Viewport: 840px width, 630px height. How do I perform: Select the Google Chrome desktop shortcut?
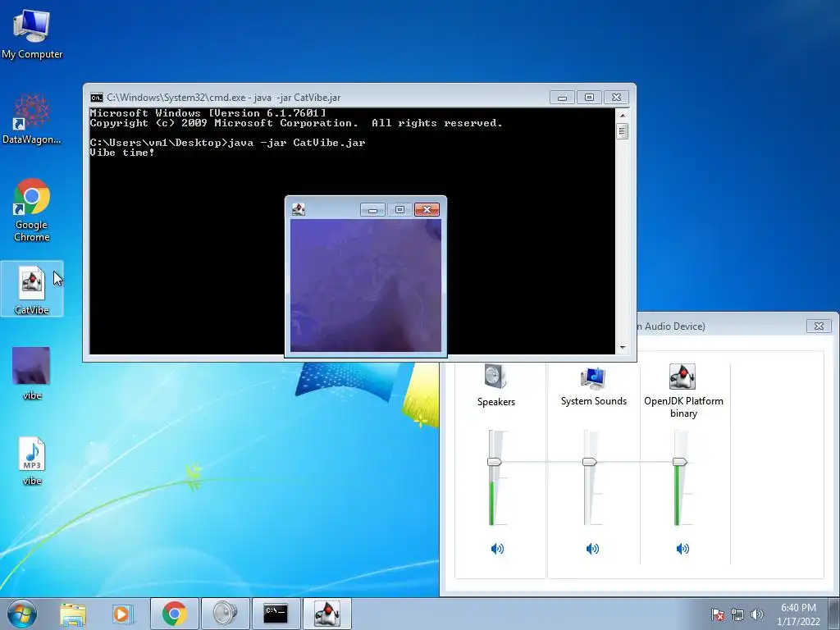point(32,209)
